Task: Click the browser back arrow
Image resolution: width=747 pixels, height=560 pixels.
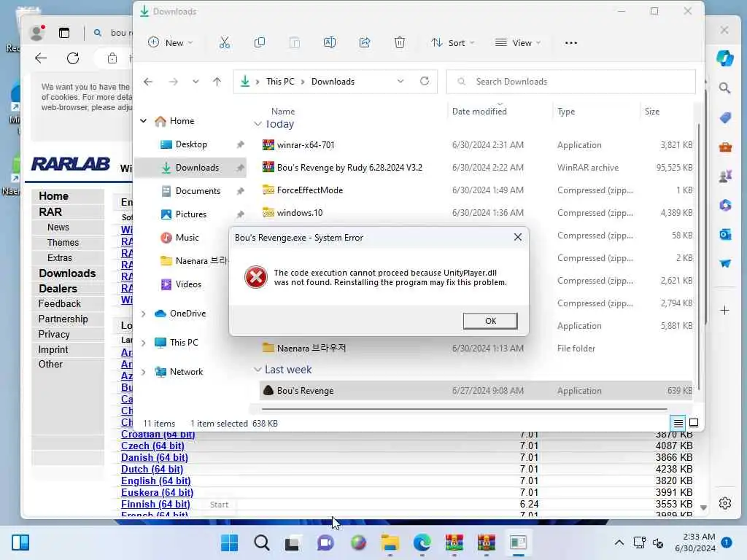Action: 41,58
